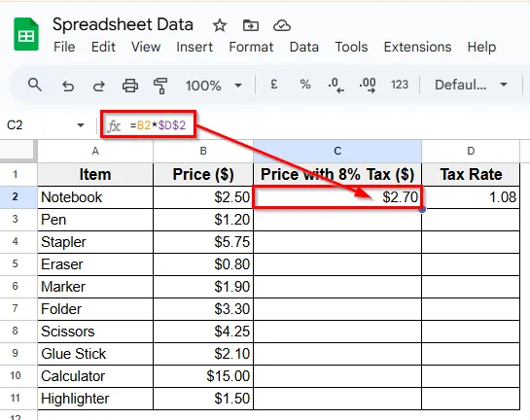
Task: Format as percent
Action: pos(305,85)
